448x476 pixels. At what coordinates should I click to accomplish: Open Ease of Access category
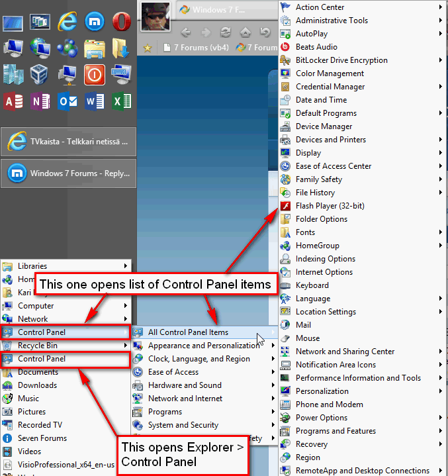(204, 372)
